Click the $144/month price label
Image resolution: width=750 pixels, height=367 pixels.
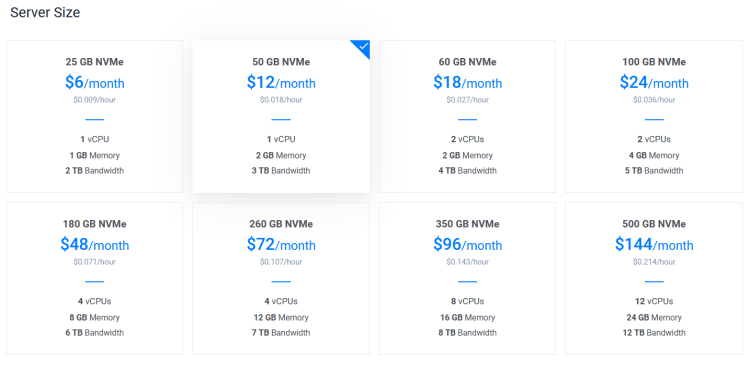[654, 245]
